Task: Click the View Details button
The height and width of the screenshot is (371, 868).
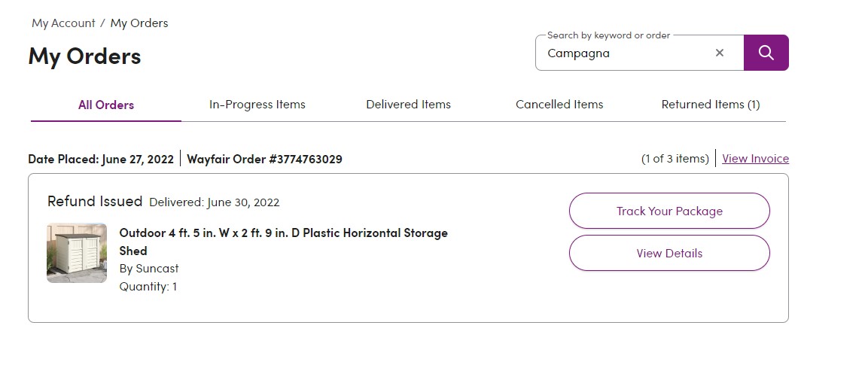Action: coord(669,253)
